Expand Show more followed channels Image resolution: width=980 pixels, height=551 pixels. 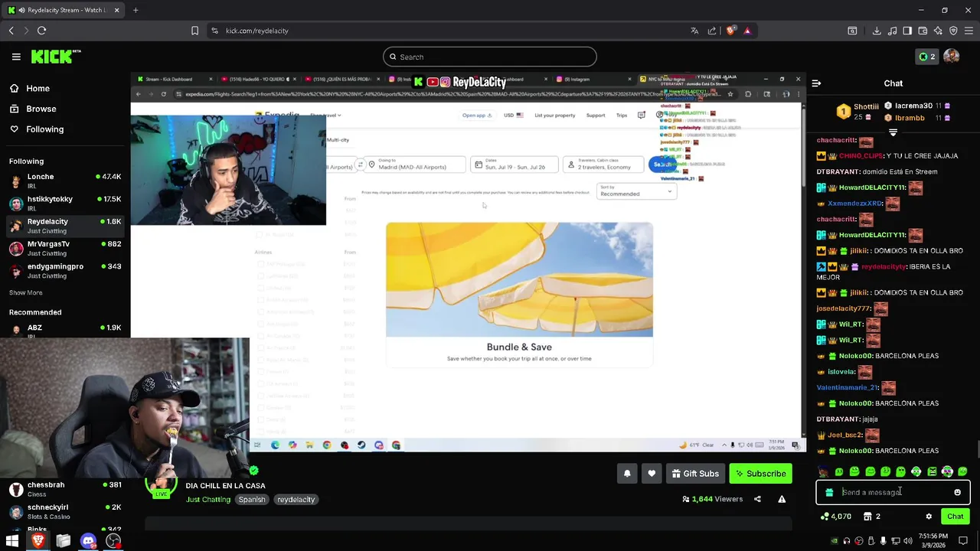pyautogui.click(x=25, y=292)
